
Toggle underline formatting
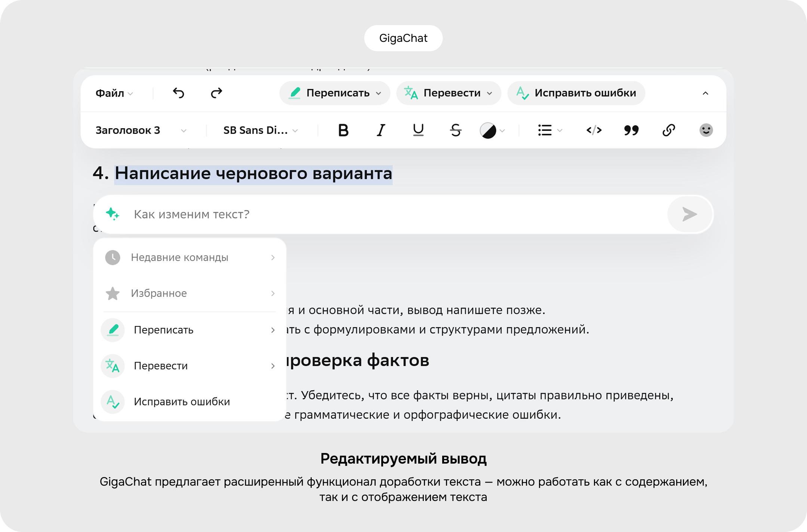coord(417,130)
